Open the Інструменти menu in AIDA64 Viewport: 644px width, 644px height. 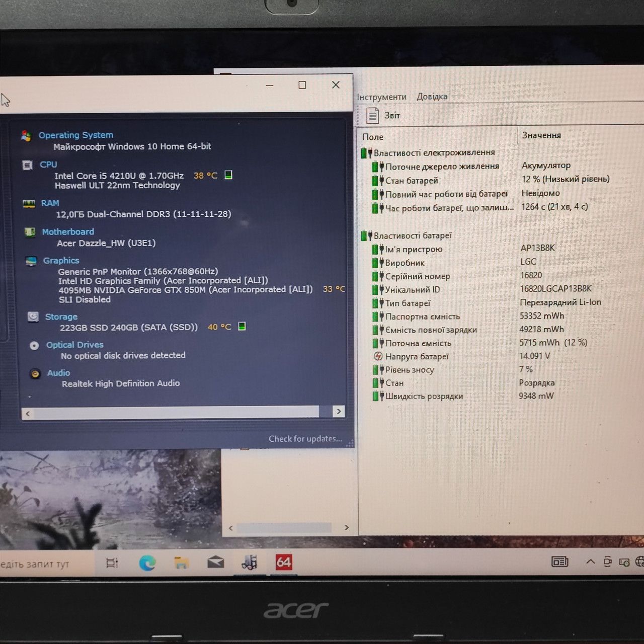[x=381, y=97]
